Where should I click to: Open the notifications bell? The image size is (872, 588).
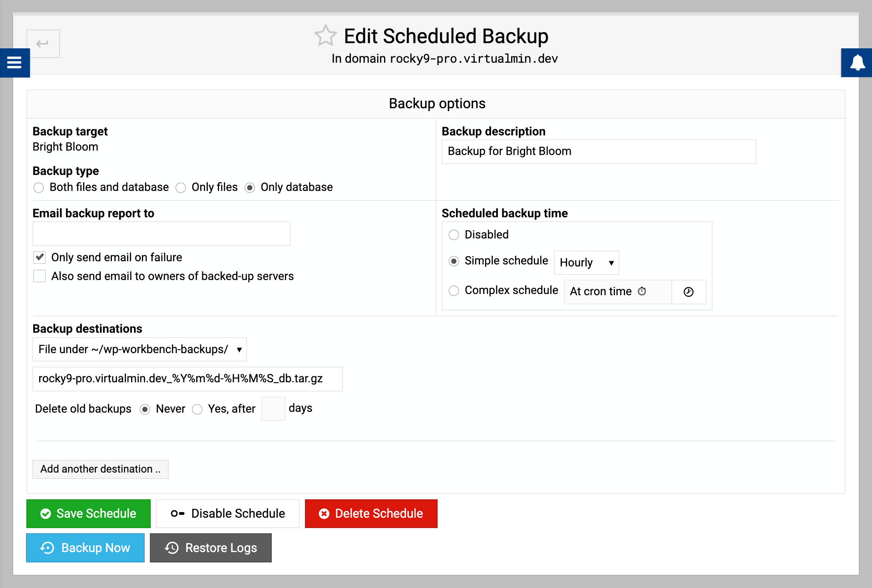click(x=857, y=63)
